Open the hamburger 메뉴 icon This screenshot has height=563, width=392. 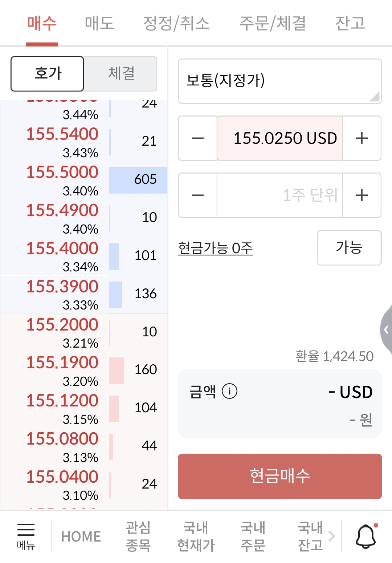click(x=26, y=536)
